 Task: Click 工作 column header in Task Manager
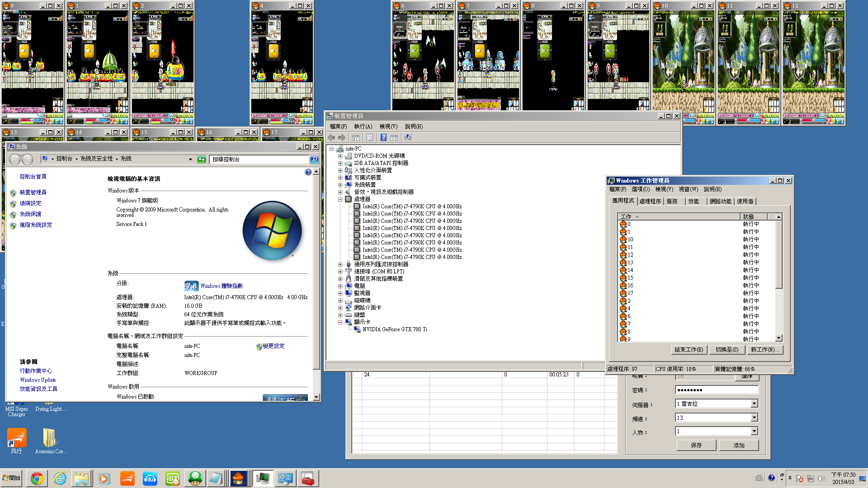click(x=679, y=217)
